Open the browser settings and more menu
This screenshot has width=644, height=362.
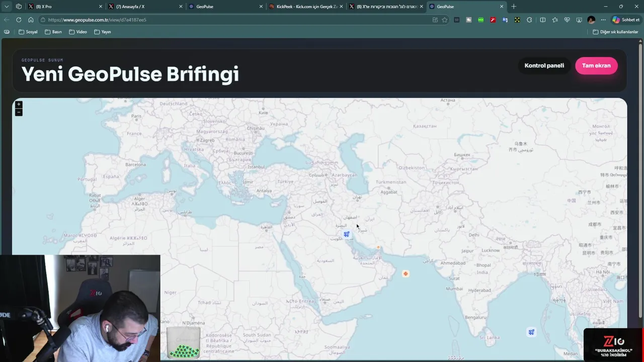[x=603, y=20]
